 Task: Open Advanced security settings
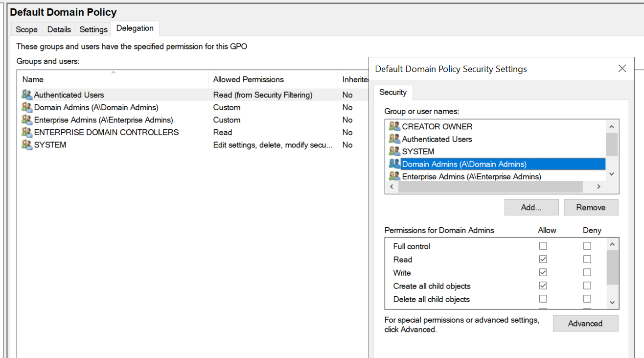[x=585, y=323]
